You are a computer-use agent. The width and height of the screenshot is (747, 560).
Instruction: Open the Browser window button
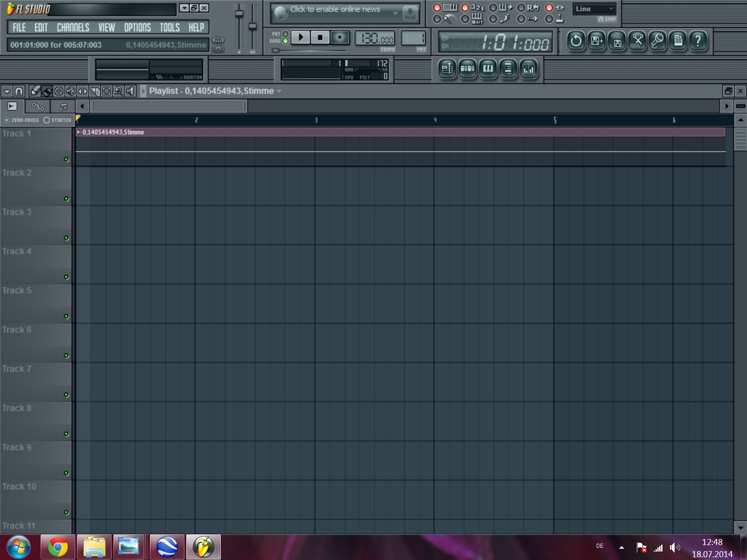click(x=508, y=69)
